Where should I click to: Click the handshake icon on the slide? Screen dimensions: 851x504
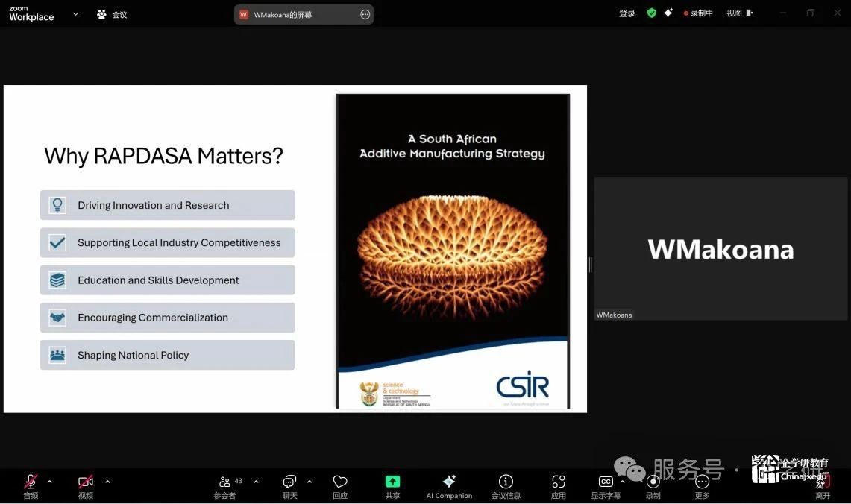click(x=57, y=318)
